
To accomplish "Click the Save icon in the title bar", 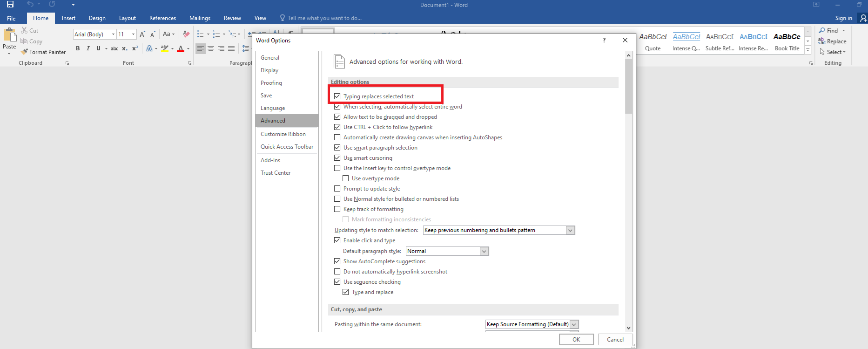I will (x=10, y=5).
